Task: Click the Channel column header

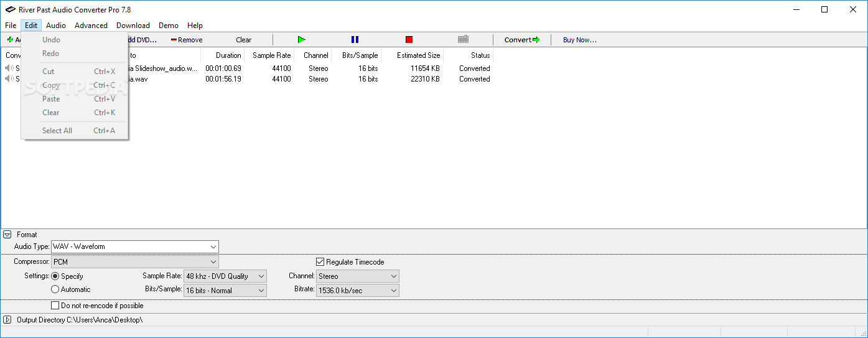Action: 313,55
